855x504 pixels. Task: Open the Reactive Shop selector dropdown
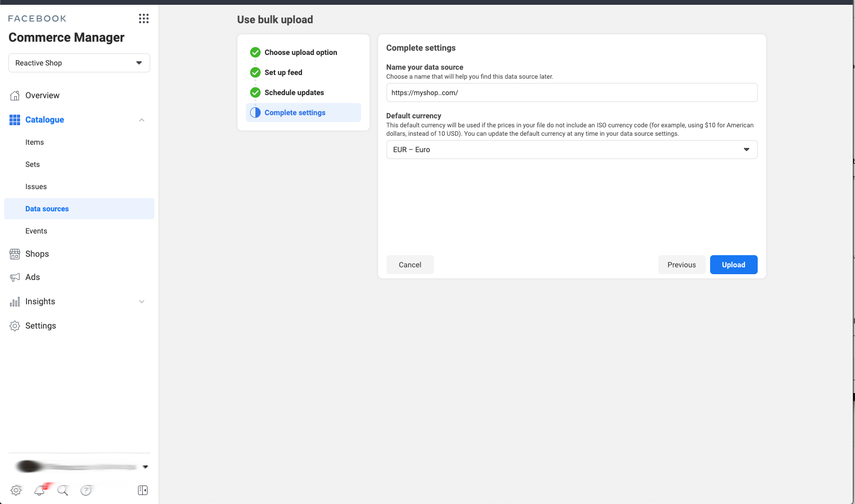pyautogui.click(x=79, y=63)
